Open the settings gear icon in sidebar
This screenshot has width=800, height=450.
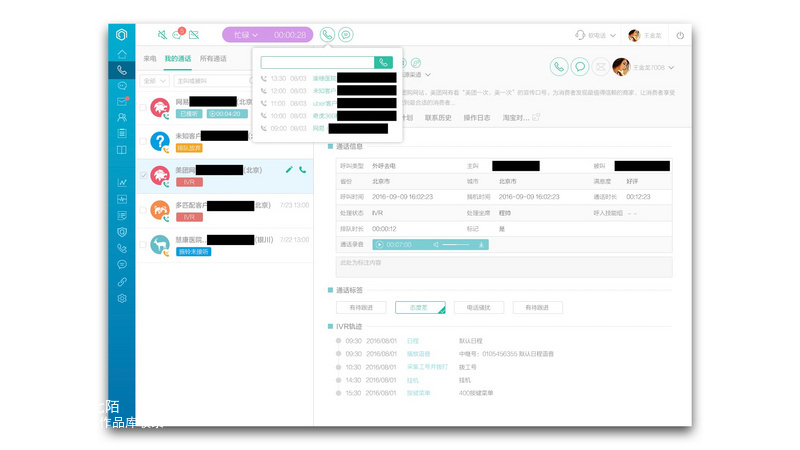(121, 298)
